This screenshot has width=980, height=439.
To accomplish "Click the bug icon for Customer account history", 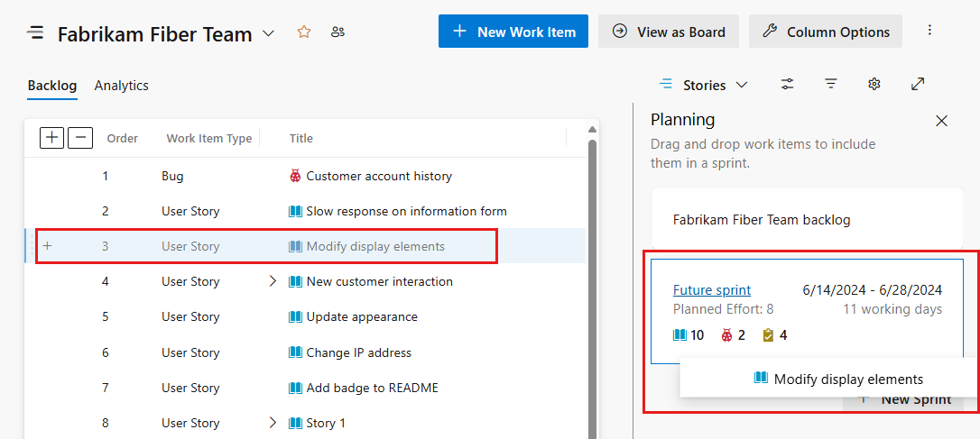I will pos(295,176).
